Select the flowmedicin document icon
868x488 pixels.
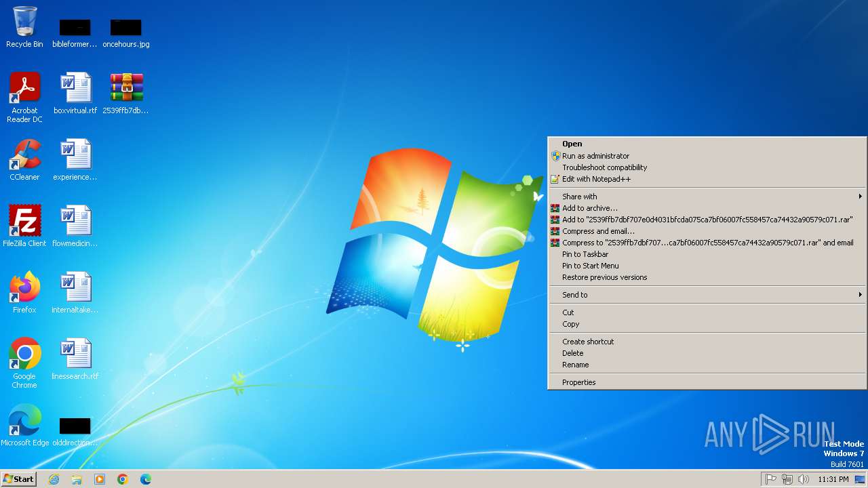click(75, 226)
